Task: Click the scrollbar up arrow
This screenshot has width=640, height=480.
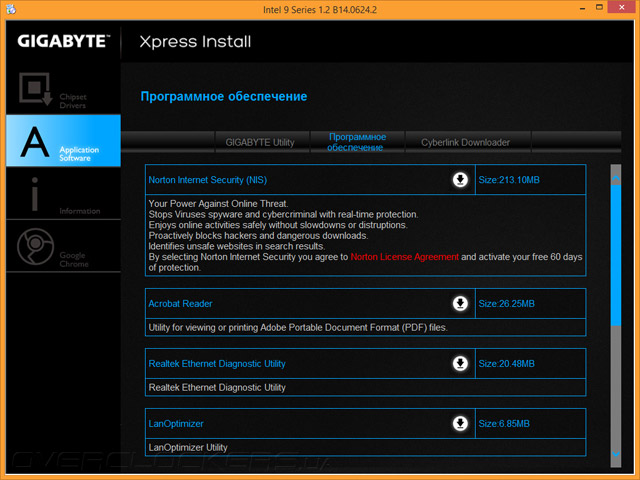Action: tap(616, 178)
